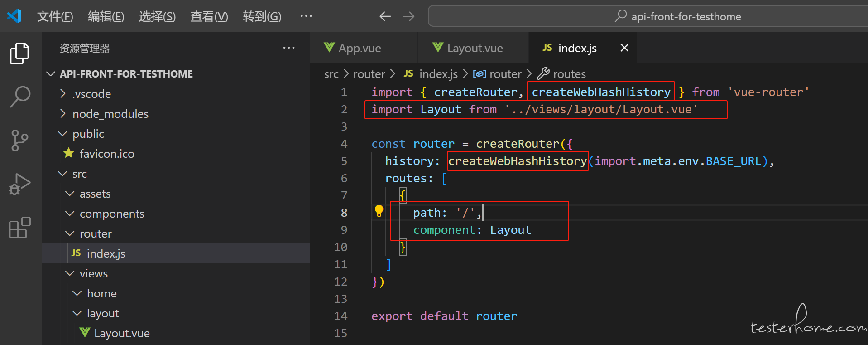Click the routes breadcrumb segment
868x345 pixels.
pyautogui.click(x=570, y=74)
